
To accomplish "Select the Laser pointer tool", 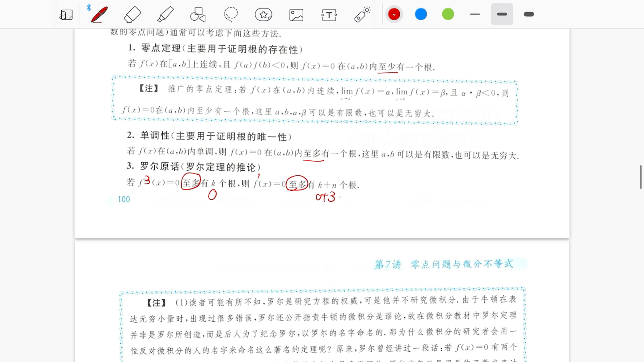I will point(362,14).
